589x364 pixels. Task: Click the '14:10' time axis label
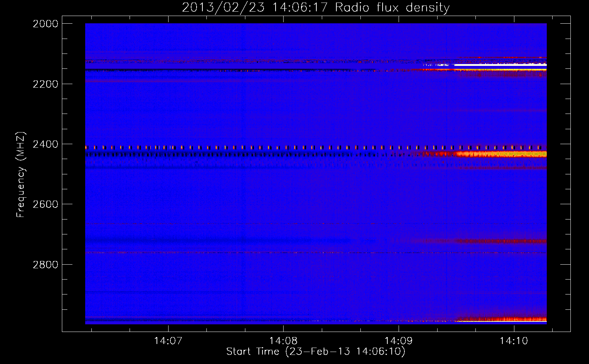(514, 341)
